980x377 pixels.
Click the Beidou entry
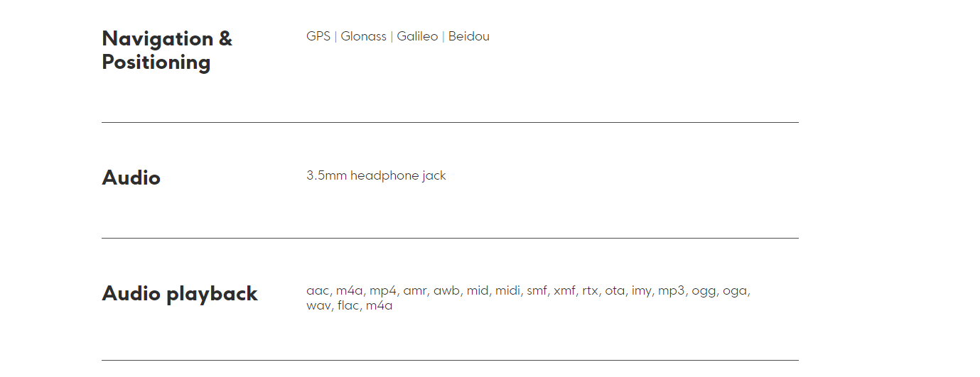tap(469, 36)
